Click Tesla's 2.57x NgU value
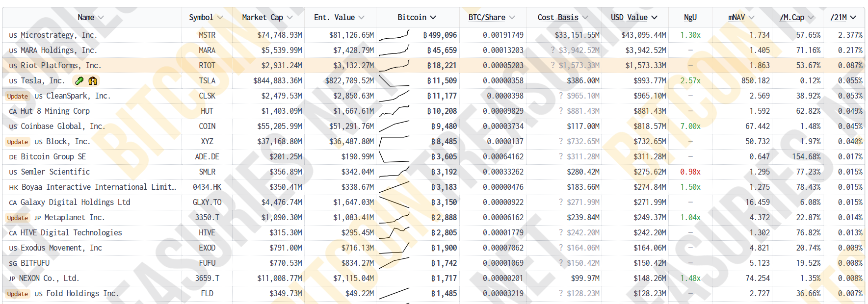The height and width of the screenshot is (304, 868). pos(690,80)
